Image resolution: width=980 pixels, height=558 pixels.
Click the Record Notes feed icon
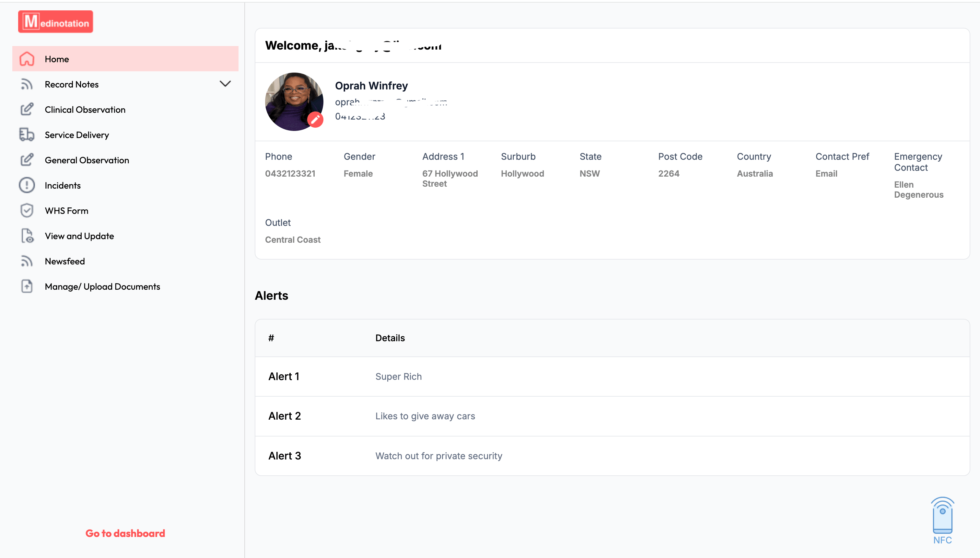(x=27, y=84)
